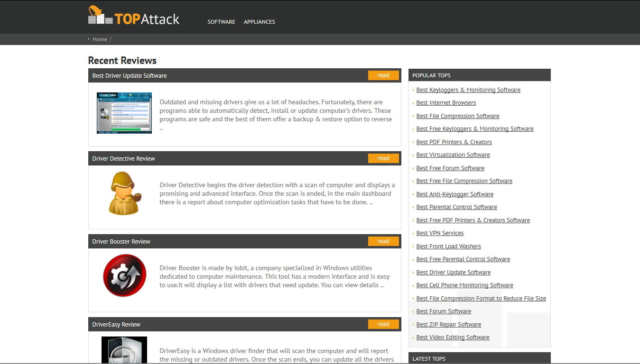Read the DriverEasy review

point(383,324)
